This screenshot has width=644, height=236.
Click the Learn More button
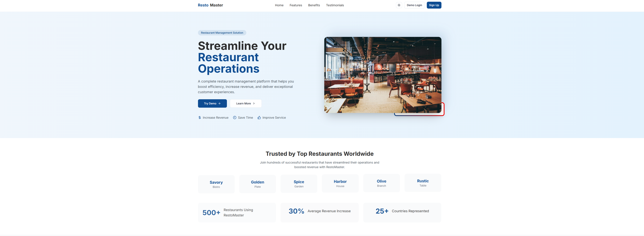pyautogui.click(x=246, y=103)
